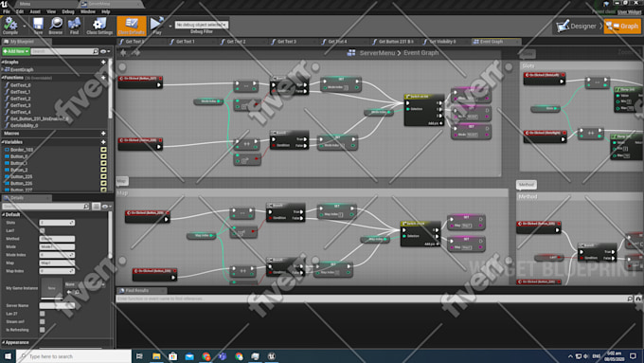Toggle visibility eye for Border_103 variable
Viewport: 644px width, 363px height.
click(103, 150)
